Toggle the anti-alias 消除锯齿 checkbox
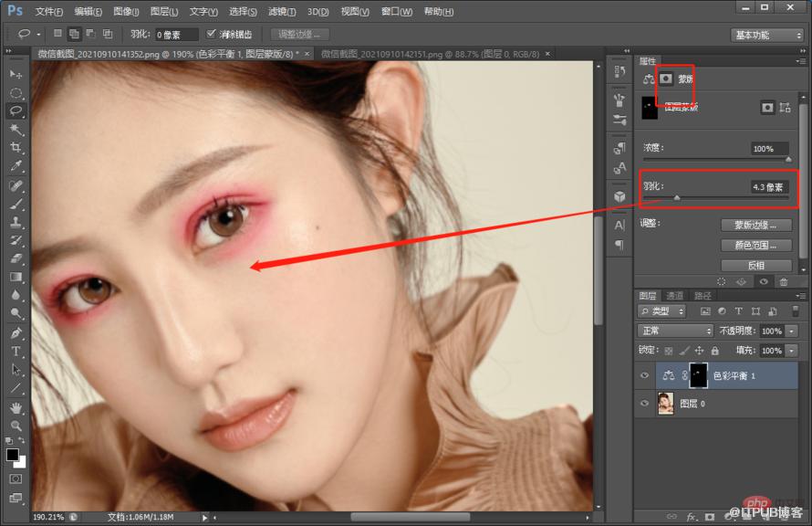This screenshot has height=526, width=812. click(211, 34)
